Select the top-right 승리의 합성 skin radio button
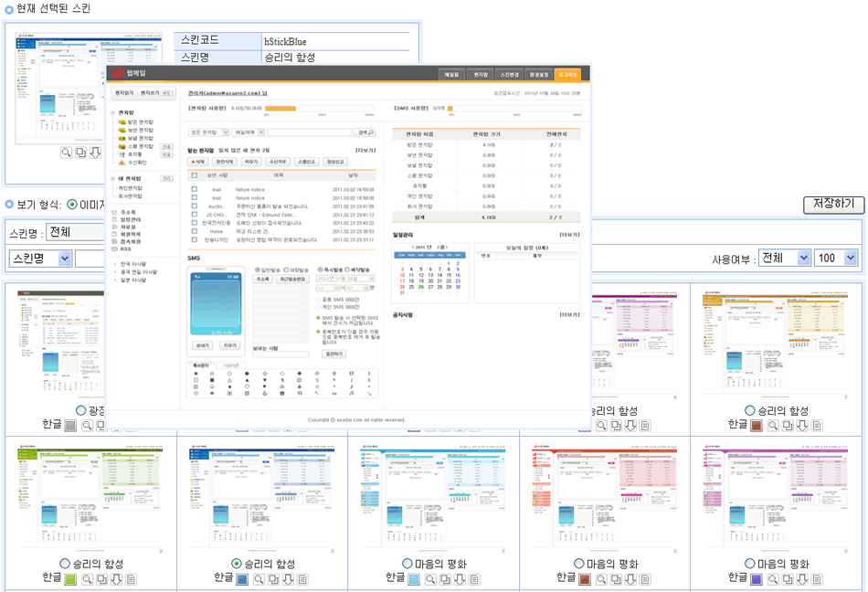Viewport: 868px width, 592px height. 750,411
